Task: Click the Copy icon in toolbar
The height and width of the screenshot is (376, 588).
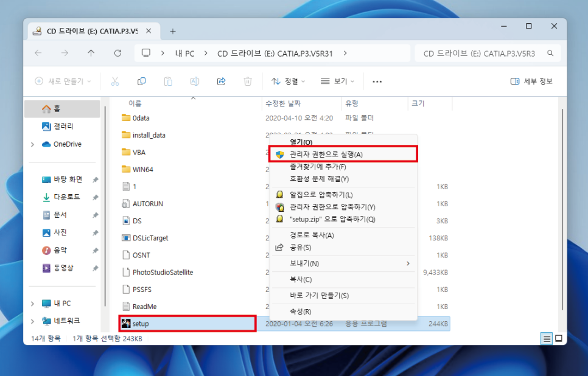Action: tap(141, 82)
